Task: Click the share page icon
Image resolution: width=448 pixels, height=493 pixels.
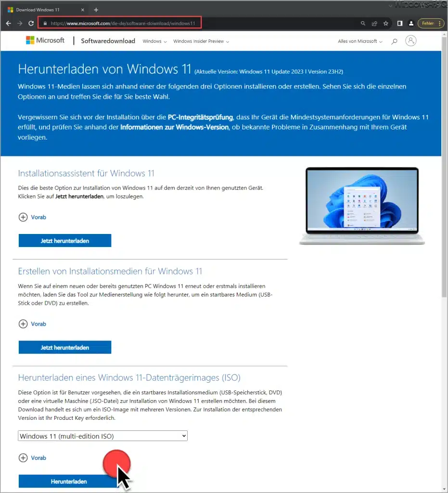Action: (x=374, y=23)
